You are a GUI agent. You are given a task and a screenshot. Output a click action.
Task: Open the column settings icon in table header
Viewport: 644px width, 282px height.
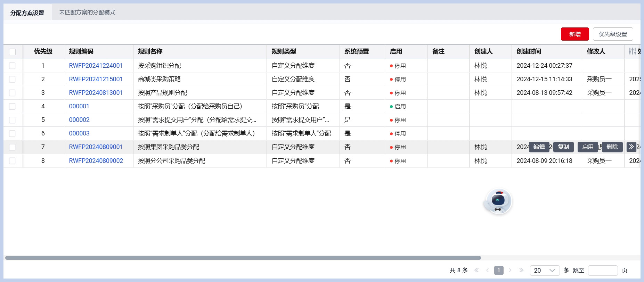tap(632, 51)
